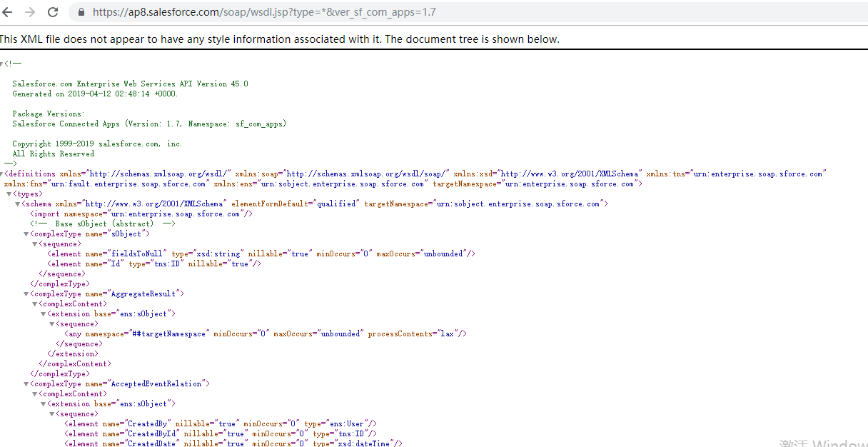Image resolution: width=868 pixels, height=447 pixels.
Task: Collapse the definitions root node
Action: pyautogui.click(x=1, y=174)
